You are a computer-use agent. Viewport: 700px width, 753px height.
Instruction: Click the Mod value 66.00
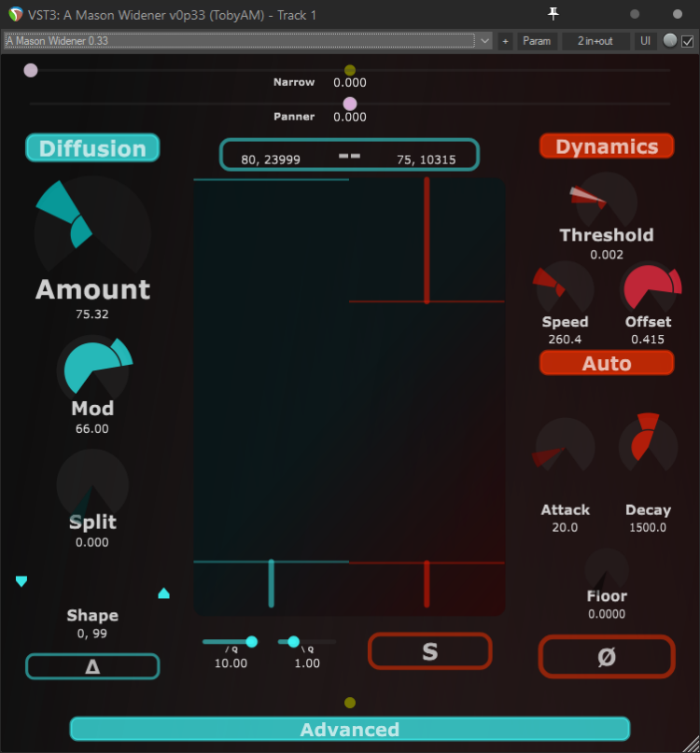pyautogui.click(x=91, y=428)
